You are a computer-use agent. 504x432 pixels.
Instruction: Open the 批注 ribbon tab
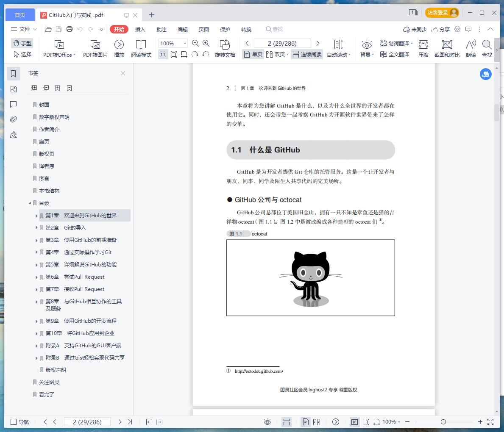click(x=162, y=29)
